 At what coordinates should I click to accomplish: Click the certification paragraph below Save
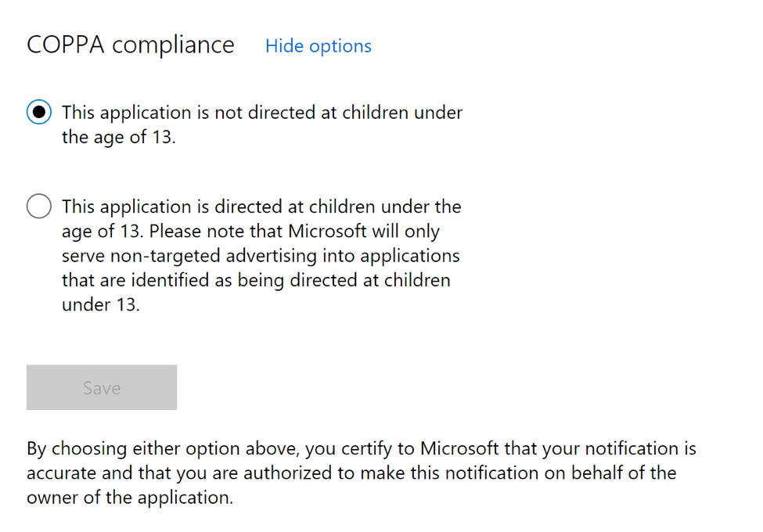[x=361, y=473]
